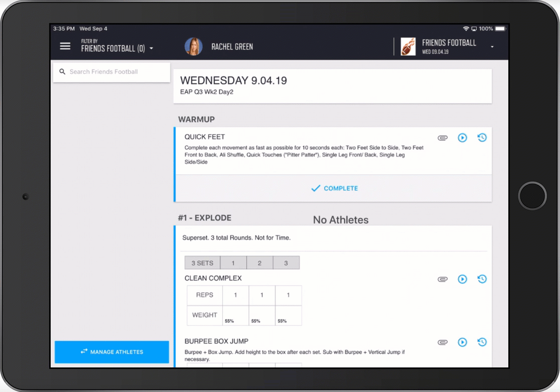560x392 pixels.
Task: Click the search magnifier icon
Action: 62,72
